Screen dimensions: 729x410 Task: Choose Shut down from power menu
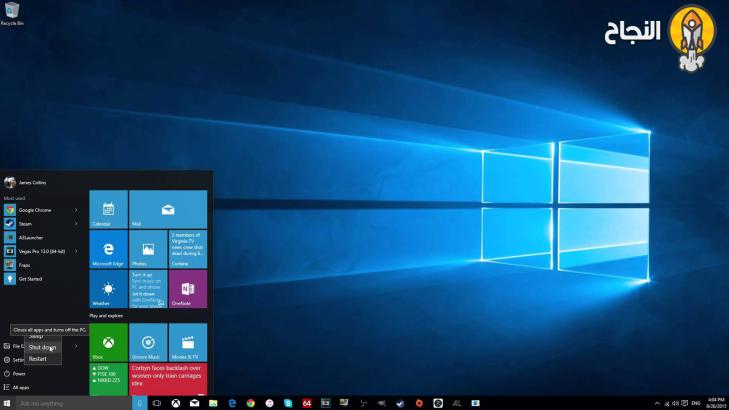pos(42,347)
